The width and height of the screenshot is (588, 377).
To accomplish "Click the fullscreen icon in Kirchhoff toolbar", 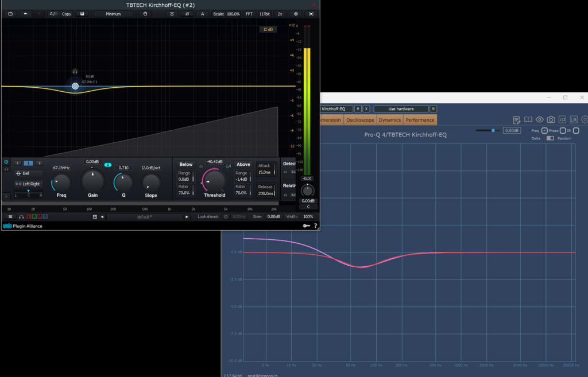I will [x=311, y=14].
